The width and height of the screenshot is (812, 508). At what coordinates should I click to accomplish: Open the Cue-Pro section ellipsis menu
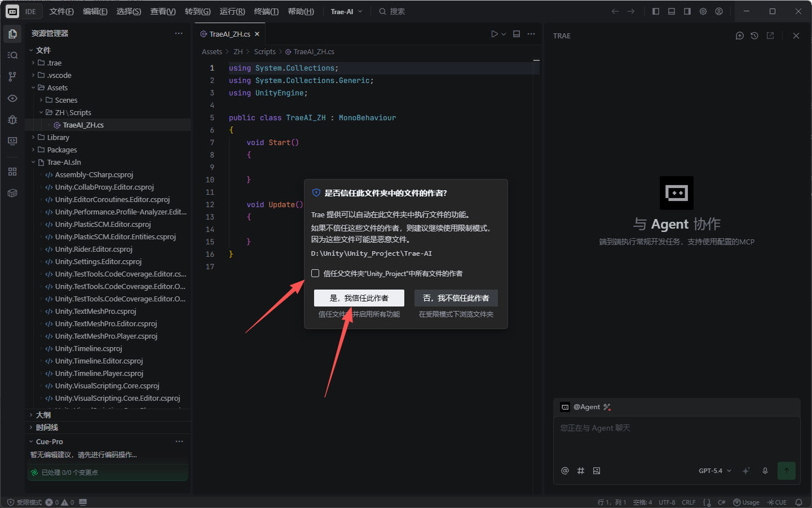179,441
